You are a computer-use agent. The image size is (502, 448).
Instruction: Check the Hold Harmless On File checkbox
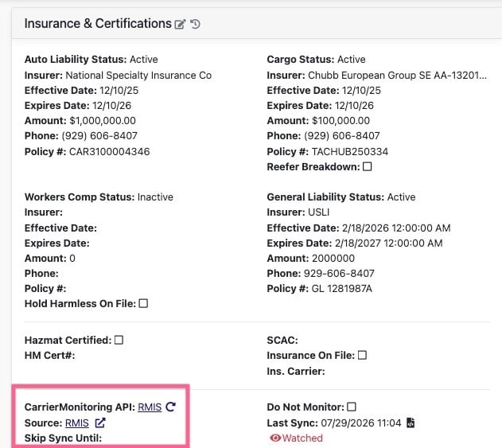[143, 303]
